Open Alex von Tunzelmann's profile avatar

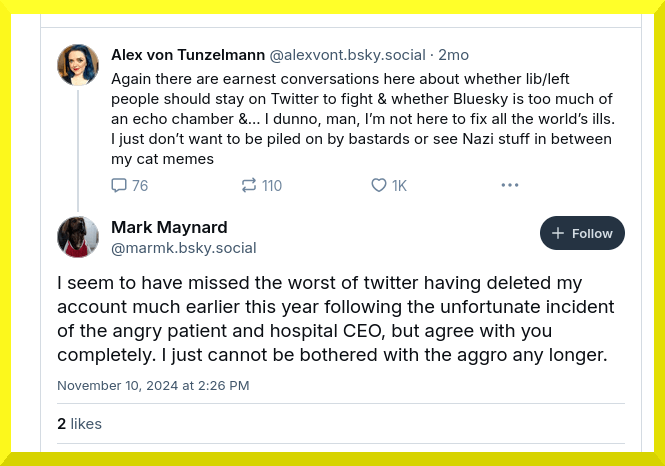(78, 65)
